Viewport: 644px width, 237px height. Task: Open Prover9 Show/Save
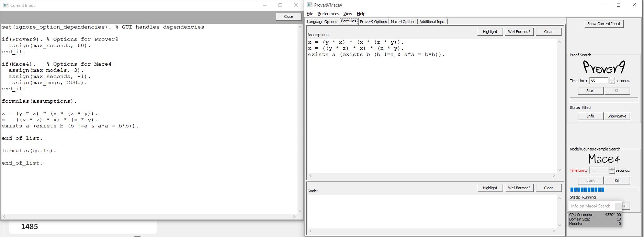[617, 116]
